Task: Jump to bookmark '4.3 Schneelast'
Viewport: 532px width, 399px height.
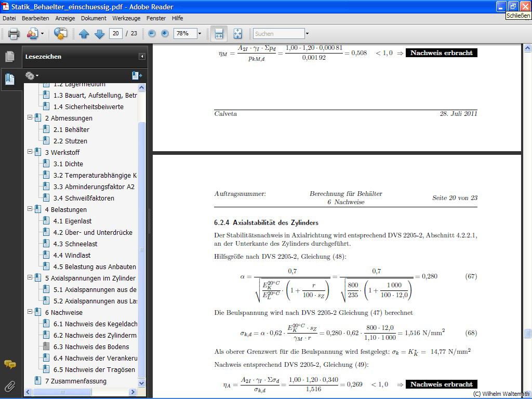Action: click(x=75, y=244)
